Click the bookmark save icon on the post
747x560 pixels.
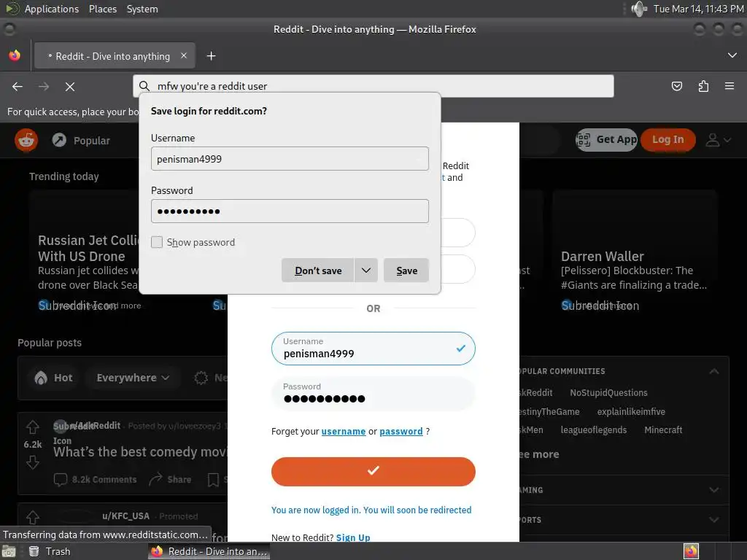point(214,480)
